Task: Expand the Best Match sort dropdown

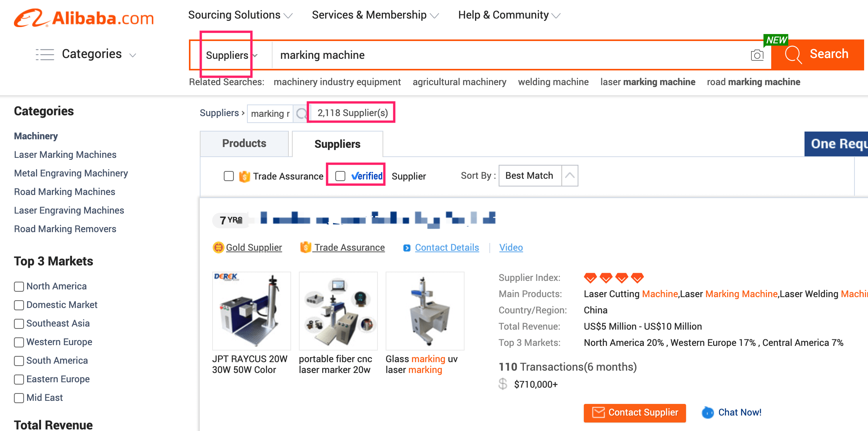Action: pyautogui.click(x=570, y=176)
